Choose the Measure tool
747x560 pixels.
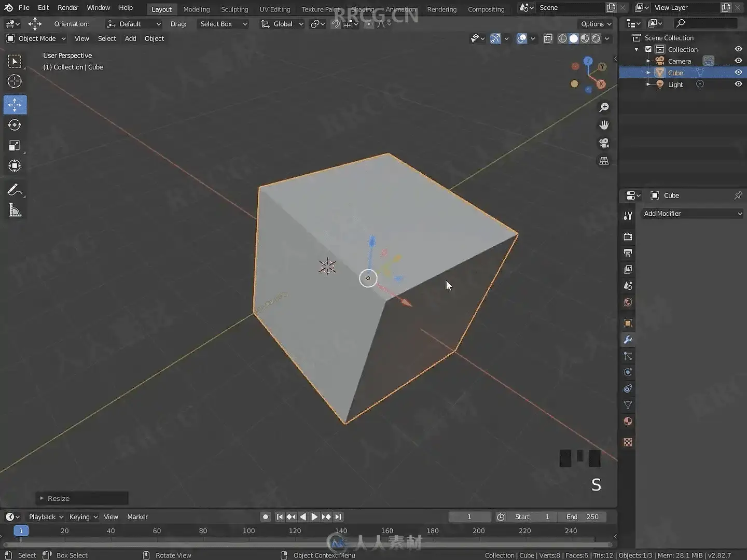pos(15,211)
